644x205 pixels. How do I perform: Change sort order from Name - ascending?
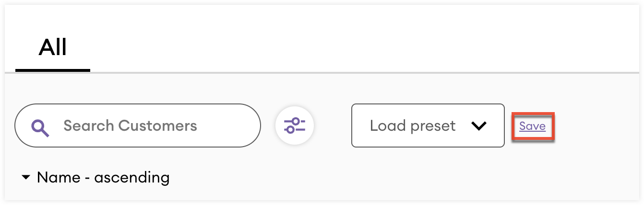click(x=96, y=178)
